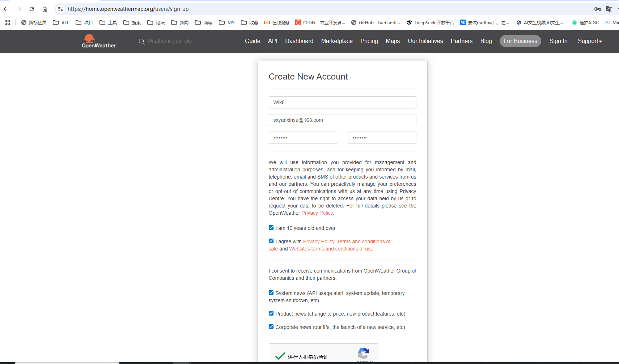Open the 商城 bookmark folder

pyautogui.click(x=204, y=22)
